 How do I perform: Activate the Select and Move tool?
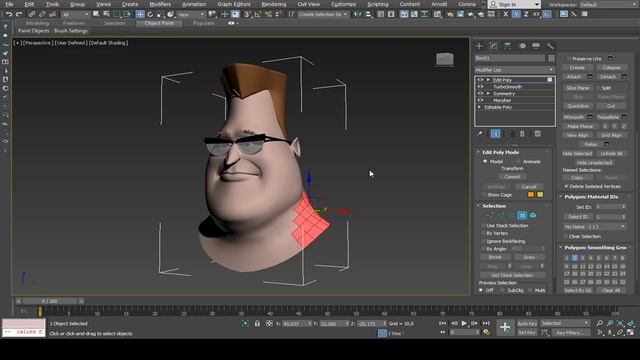[140, 14]
